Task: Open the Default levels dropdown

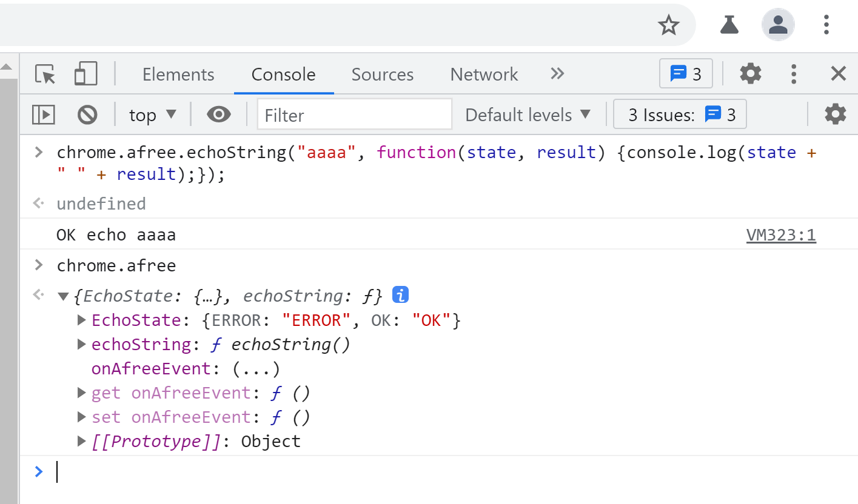Action: click(527, 114)
